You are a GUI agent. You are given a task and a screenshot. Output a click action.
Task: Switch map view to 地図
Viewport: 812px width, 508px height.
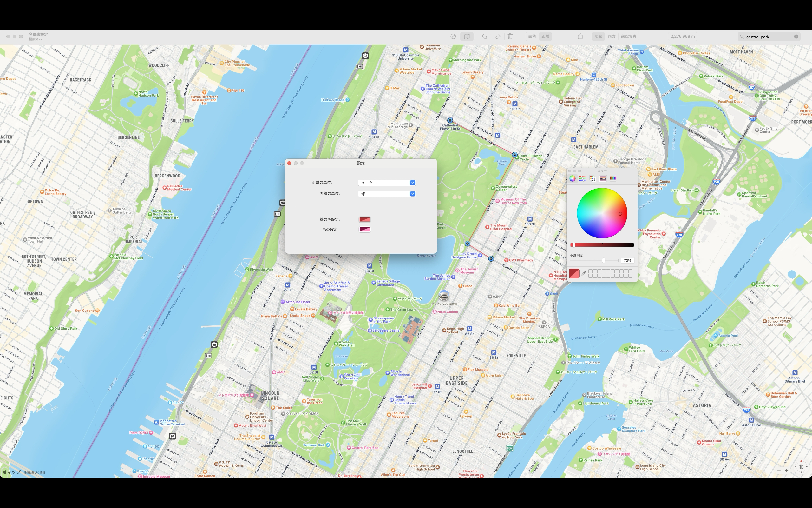(598, 36)
